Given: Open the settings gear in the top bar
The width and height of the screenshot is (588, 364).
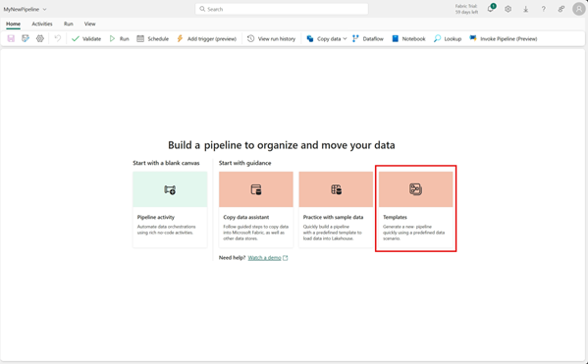Looking at the screenshot, I should click(508, 9).
